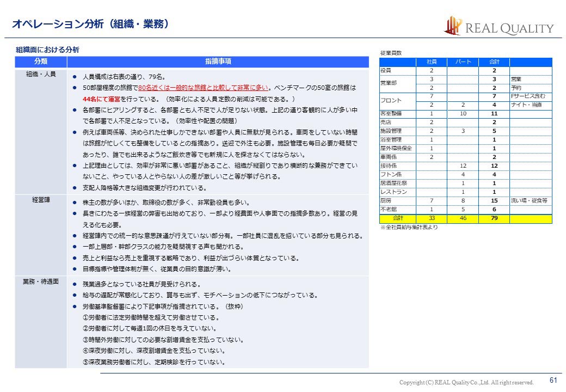Screen dimensions: 566x392
Task: Select the 営業部 row label
Action: 389,83
